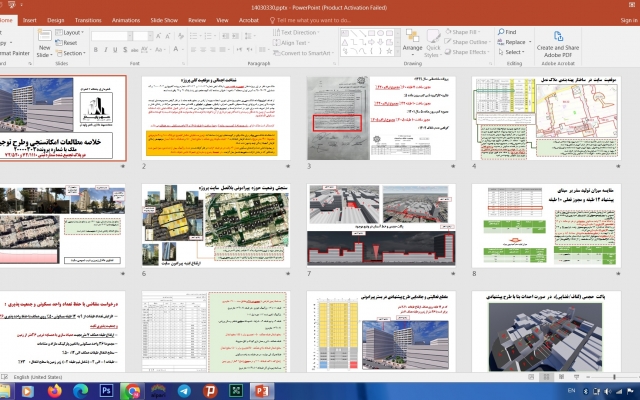This screenshot has height=400, width=640.
Task: Click the Reset slide button
Action: pos(66,42)
